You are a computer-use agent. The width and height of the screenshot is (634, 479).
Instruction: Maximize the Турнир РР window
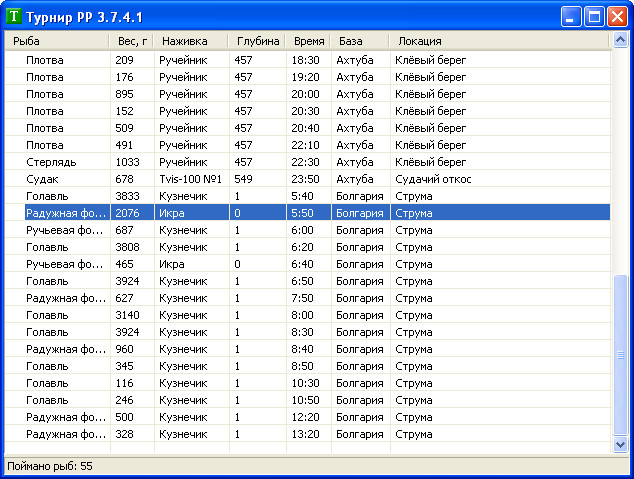coord(594,17)
